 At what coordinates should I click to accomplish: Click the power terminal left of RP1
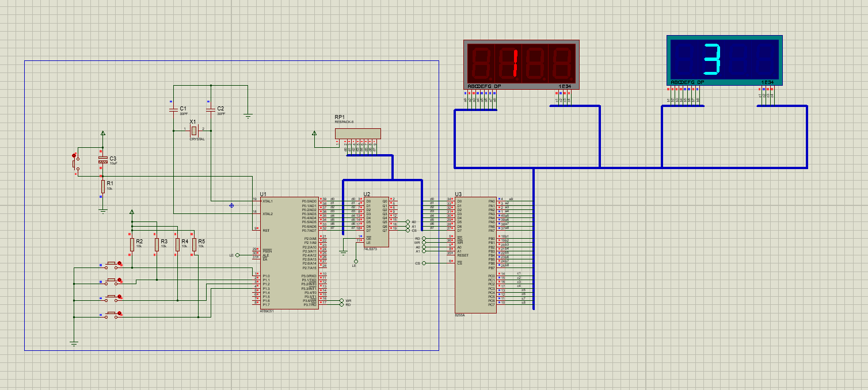[314, 133]
